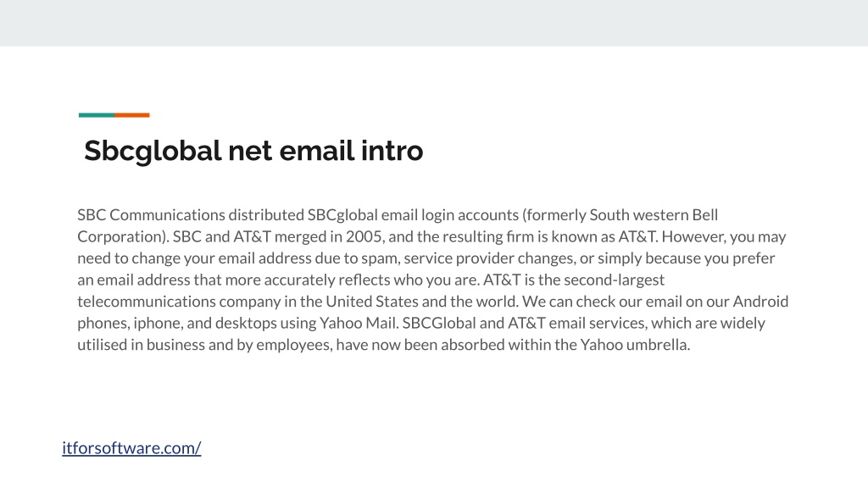Open the itforsoftware.com link

[131, 447]
